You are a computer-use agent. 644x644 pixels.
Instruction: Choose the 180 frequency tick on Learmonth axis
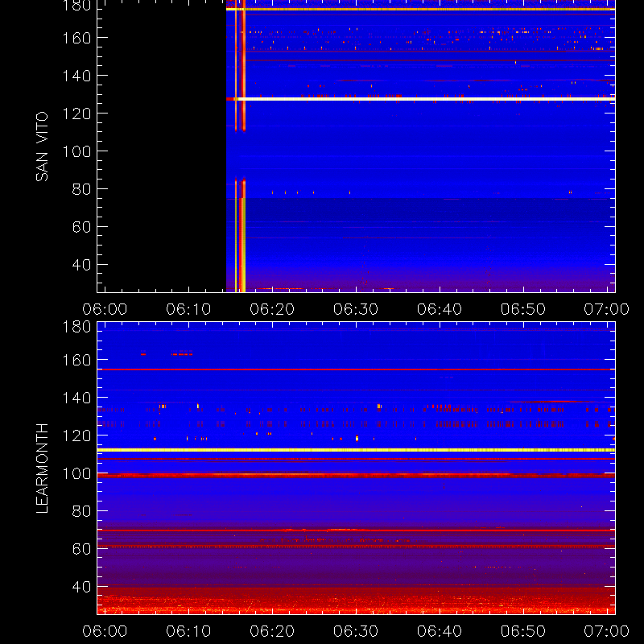pos(76,327)
